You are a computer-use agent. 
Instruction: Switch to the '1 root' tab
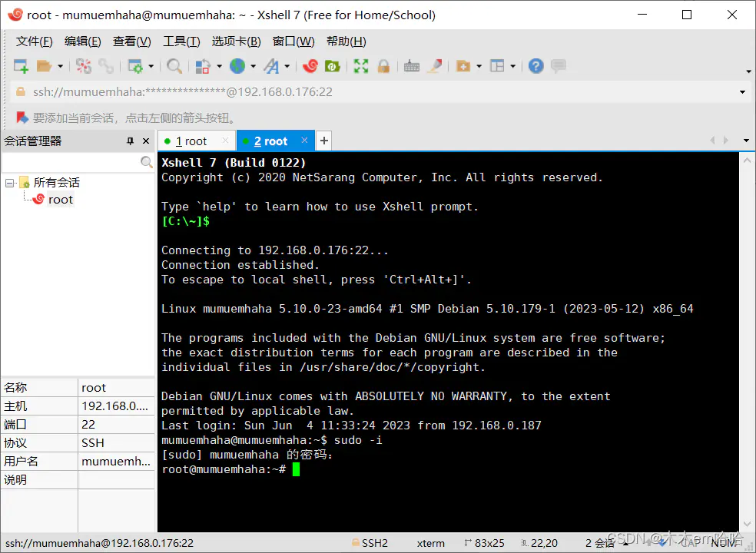coord(191,141)
